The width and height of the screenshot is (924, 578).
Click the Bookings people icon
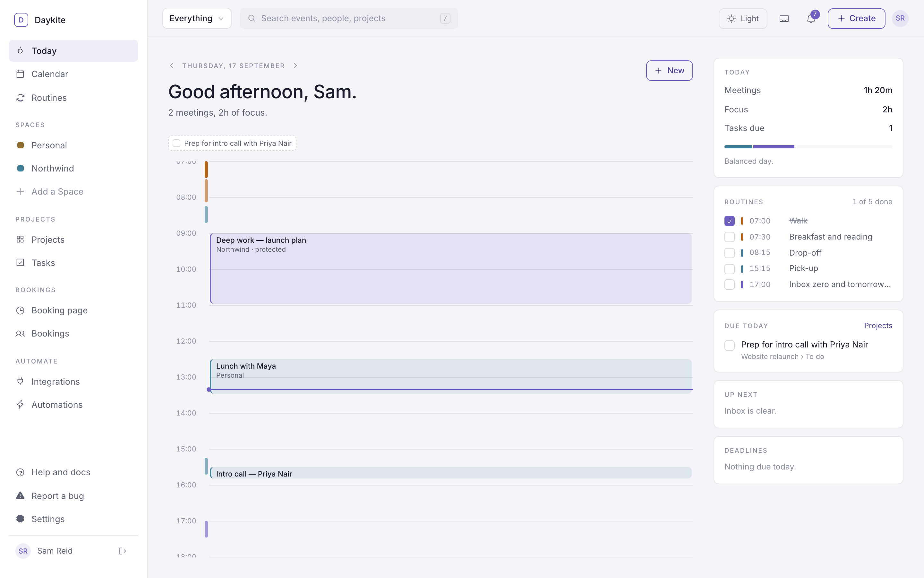tap(20, 333)
